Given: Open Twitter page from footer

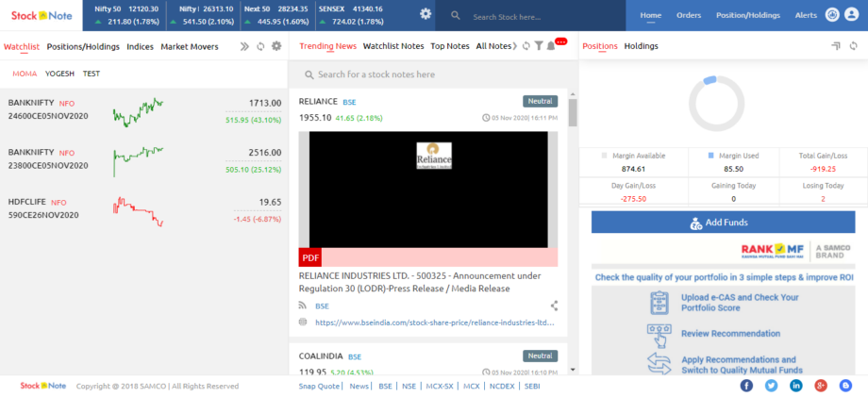Looking at the screenshot, I should 771,386.
